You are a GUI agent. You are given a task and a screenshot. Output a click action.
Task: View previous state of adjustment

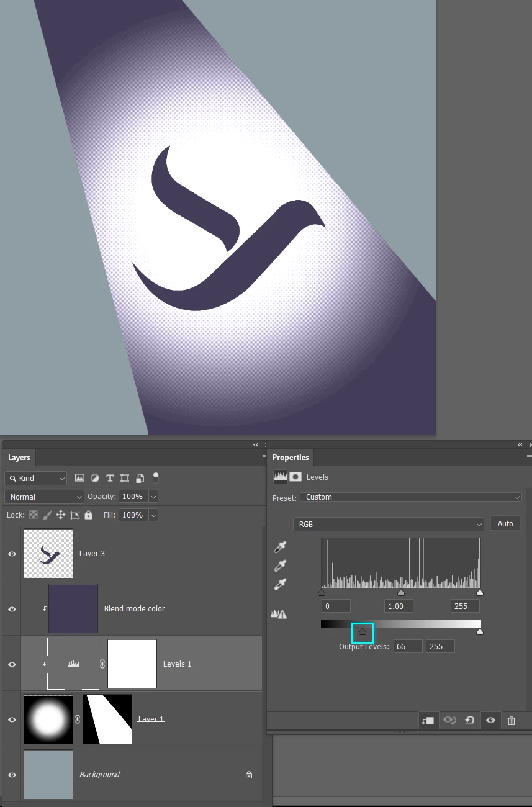point(449,721)
